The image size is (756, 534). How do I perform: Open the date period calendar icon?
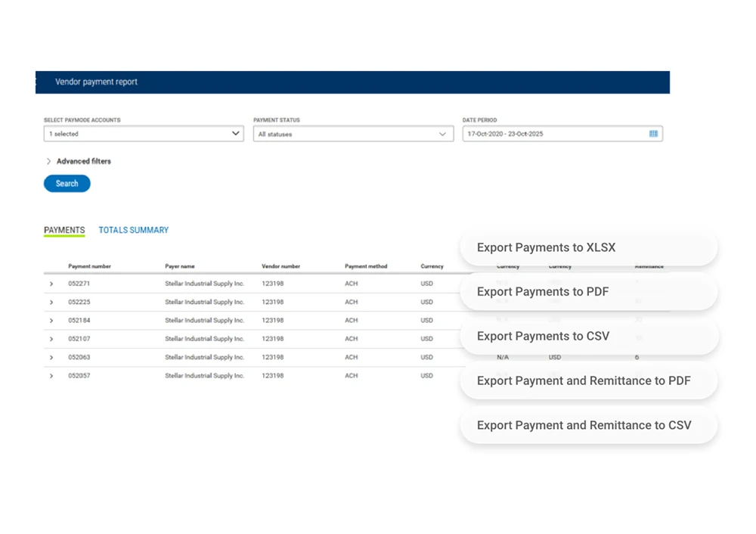tap(653, 134)
